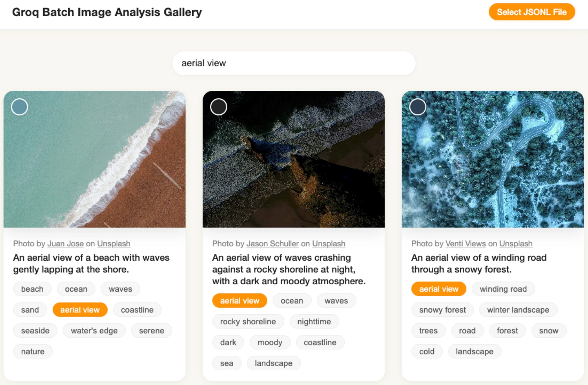
Task: Click the 'winter landscape' tag
Action: 518,310
